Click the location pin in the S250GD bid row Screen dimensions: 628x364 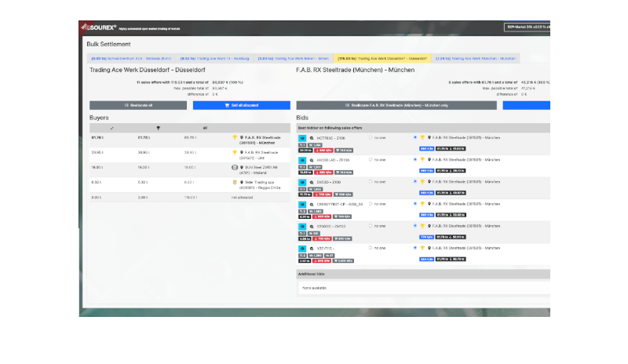[429, 226]
